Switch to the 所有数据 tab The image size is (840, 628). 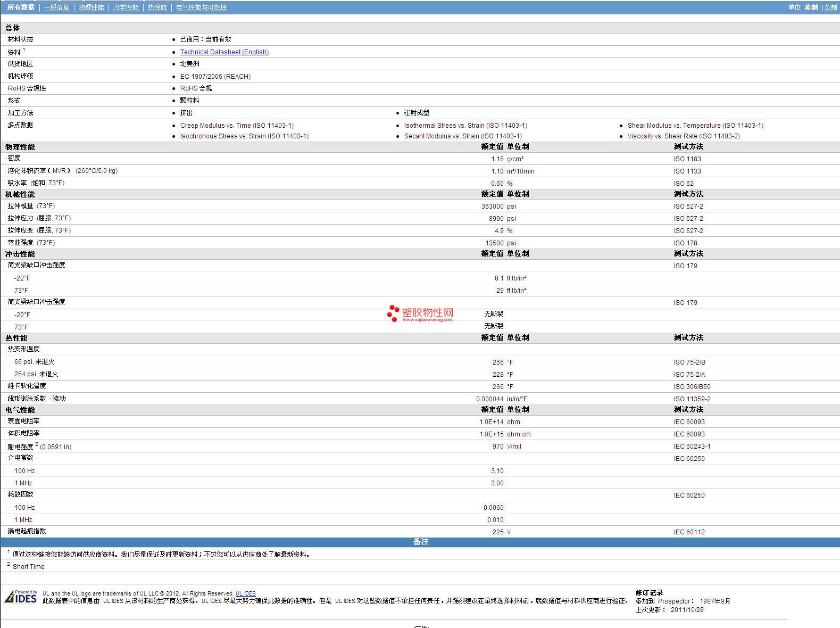[x=21, y=7]
